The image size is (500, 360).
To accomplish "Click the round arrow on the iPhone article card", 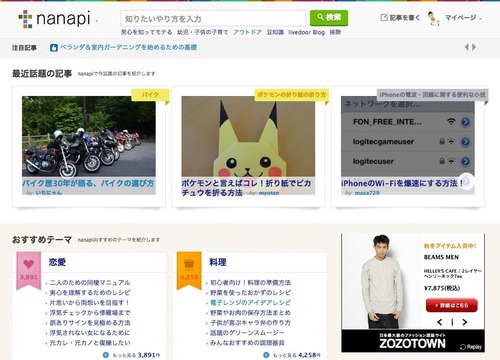I will click(x=466, y=181).
